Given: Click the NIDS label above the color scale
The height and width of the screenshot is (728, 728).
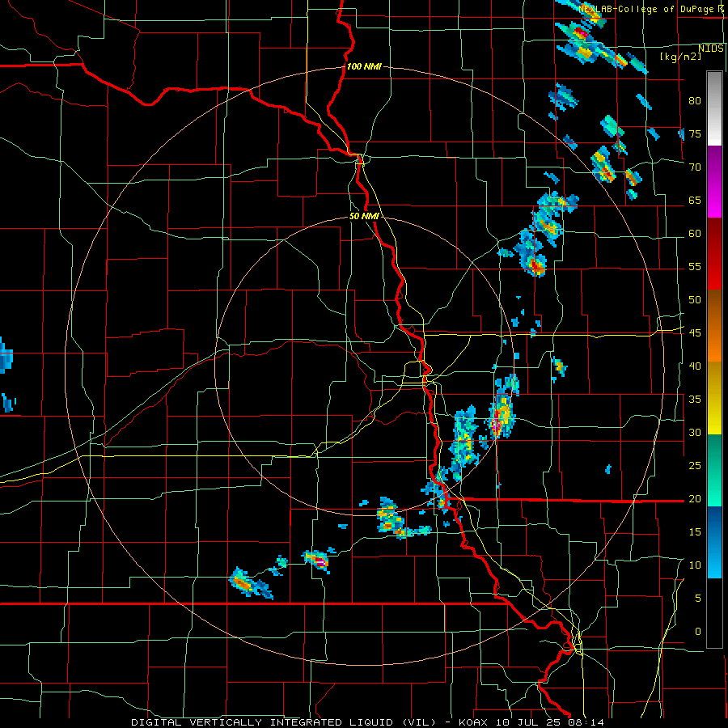Looking at the screenshot, I should coord(710,49).
